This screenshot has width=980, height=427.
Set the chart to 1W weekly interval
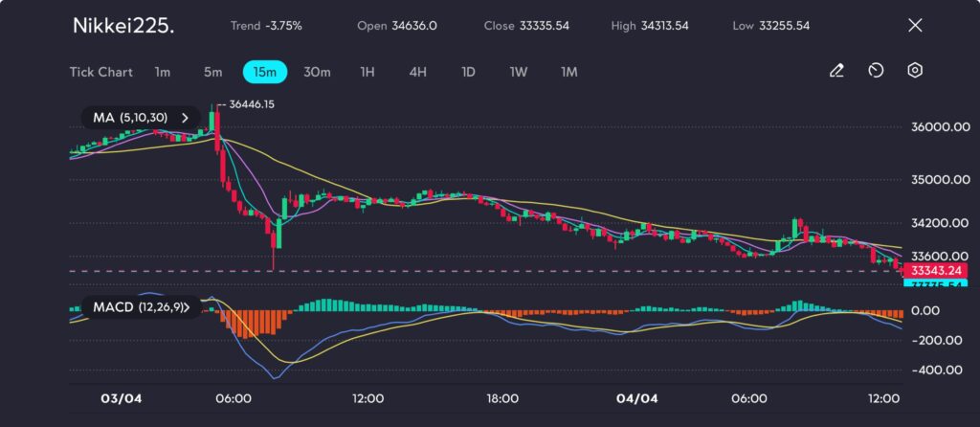[x=518, y=72]
